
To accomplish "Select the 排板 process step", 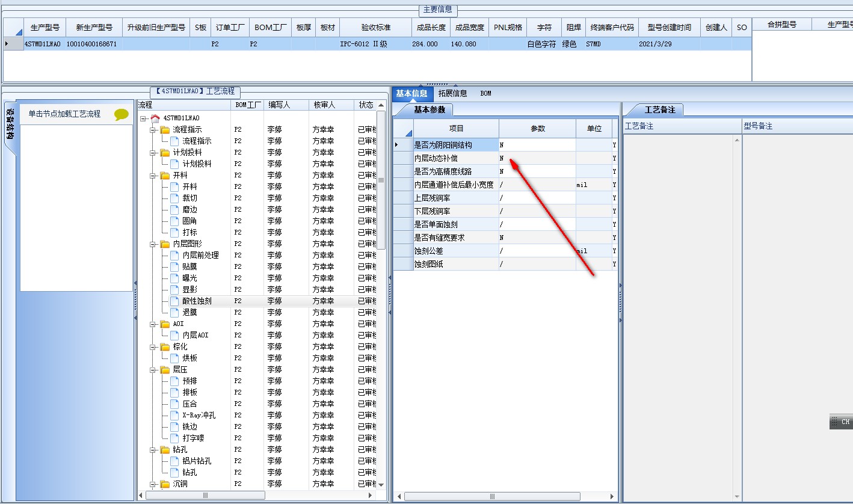I will click(190, 392).
